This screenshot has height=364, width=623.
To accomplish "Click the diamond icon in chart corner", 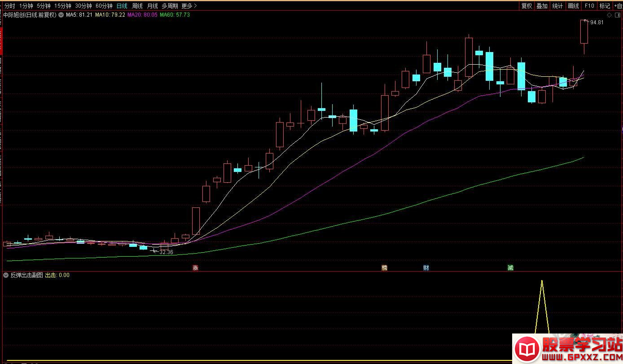I will coord(609,15).
